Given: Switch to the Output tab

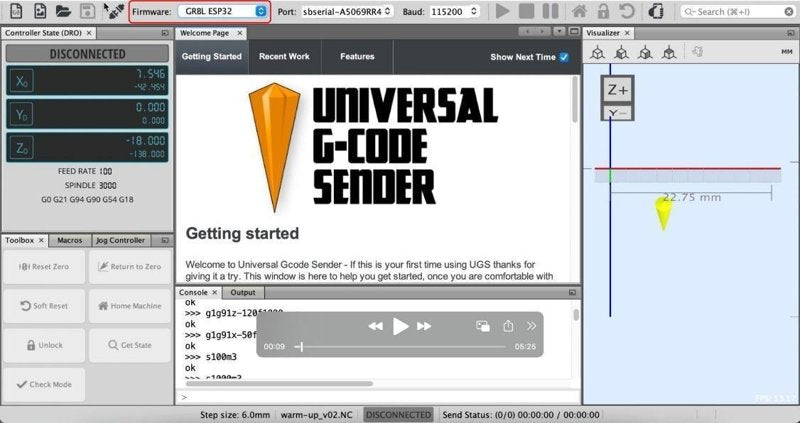Looking at the screenshot, I should pyautogui.click(x=243, y=292).
